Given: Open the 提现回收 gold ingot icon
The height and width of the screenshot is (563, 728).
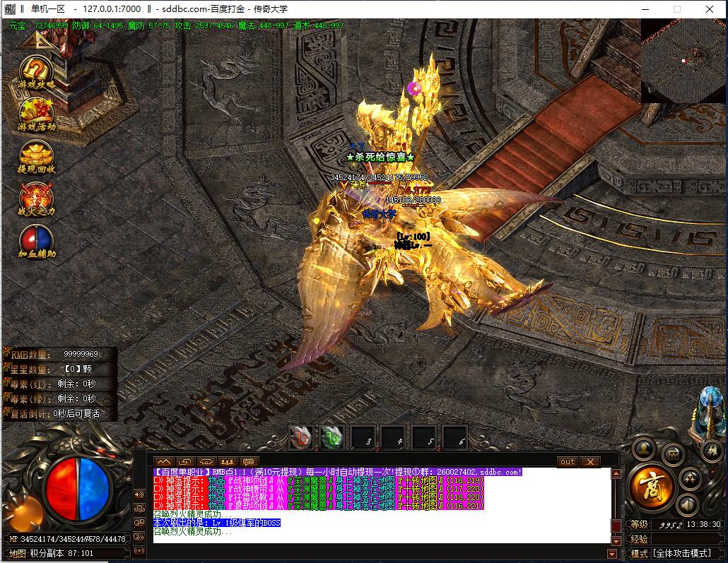Looking at the screenshot, I should [36, 157].
